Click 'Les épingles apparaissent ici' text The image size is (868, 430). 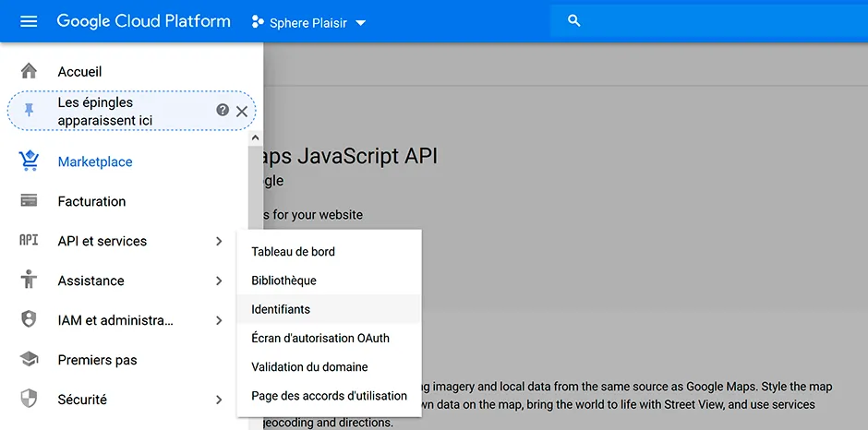(x=105, y=112)
